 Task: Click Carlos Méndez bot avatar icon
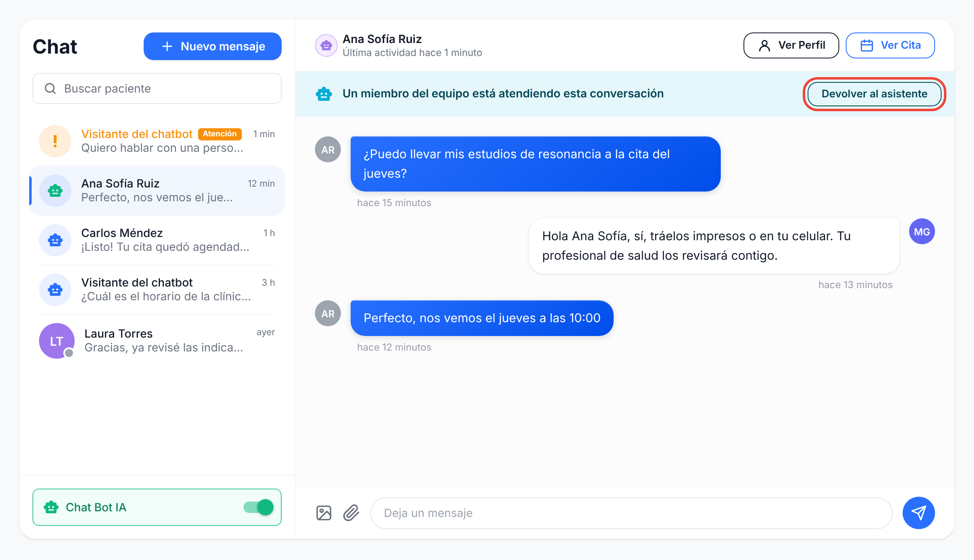pyautogui.click(x=55, y=240)
